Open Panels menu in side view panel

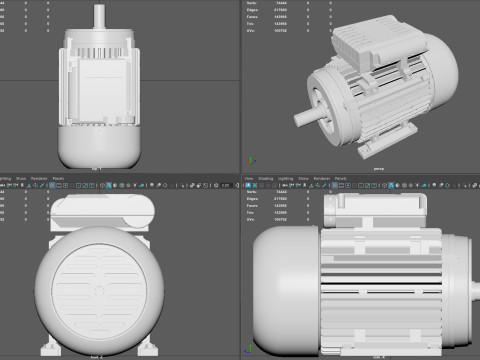[341, 178]
